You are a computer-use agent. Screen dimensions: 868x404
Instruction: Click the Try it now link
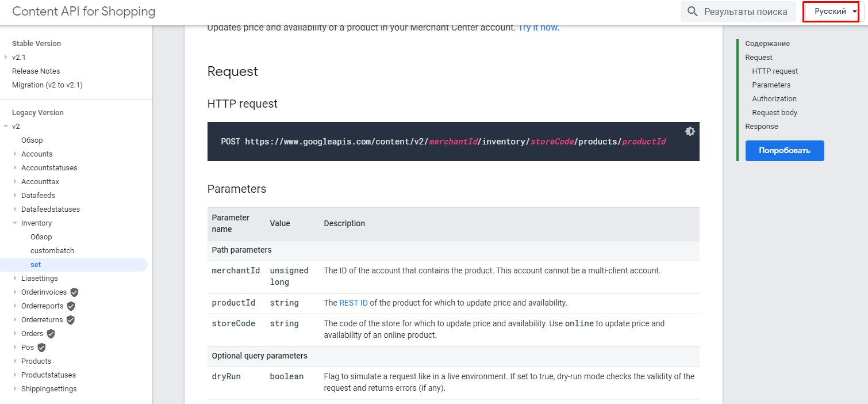coord(537,28)
